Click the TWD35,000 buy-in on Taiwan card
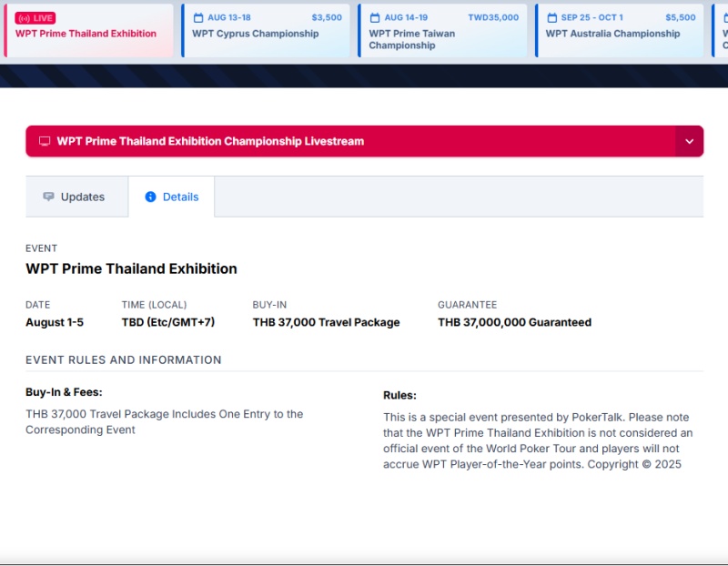 pyautogui.click(x=493, y=17)
